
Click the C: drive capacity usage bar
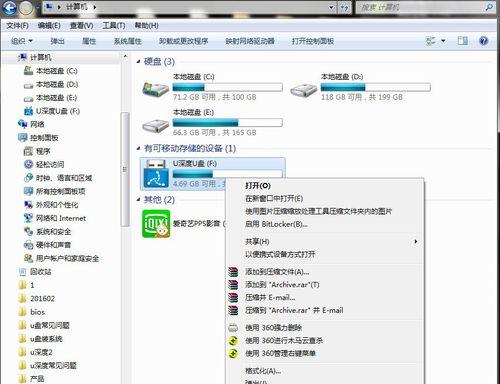[227, 87]
